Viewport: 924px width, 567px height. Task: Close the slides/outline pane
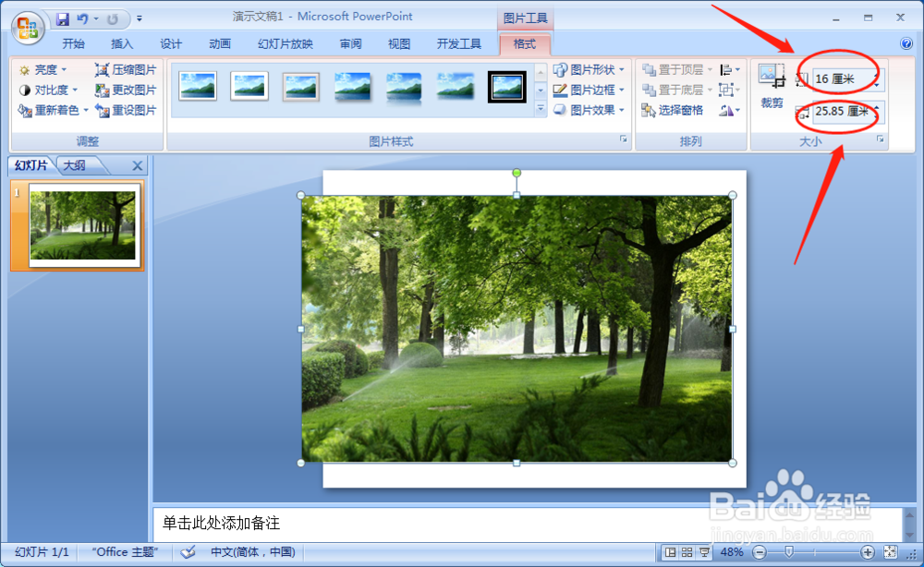click(x=138, y=166)
